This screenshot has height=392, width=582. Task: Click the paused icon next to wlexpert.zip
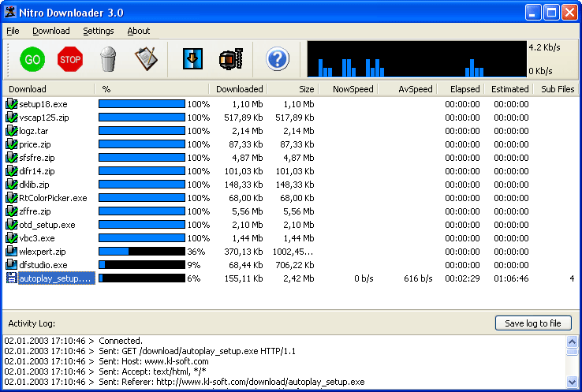[12, 252]
